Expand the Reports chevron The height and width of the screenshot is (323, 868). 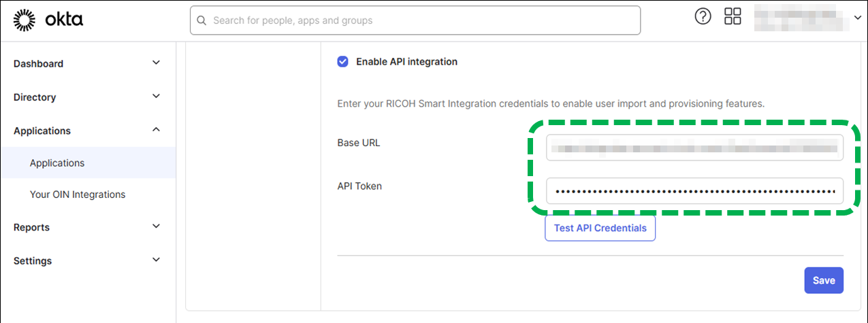156,226
